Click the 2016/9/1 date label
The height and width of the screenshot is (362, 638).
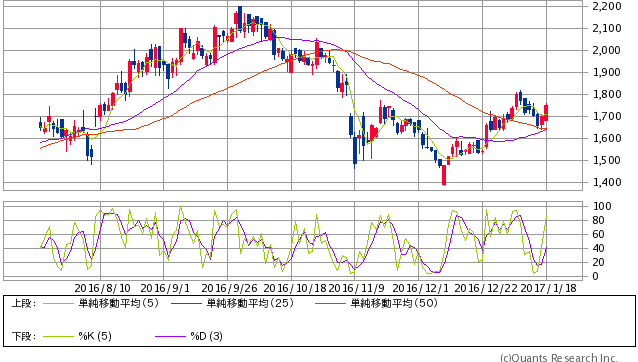165,288
